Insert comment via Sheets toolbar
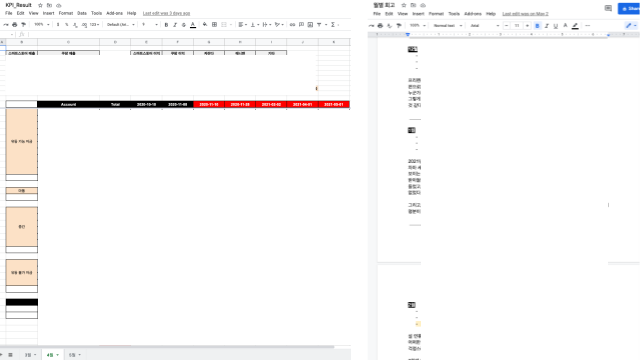This screenshot has height=360, width=640. pyautogui.click(x=301, y=24)
